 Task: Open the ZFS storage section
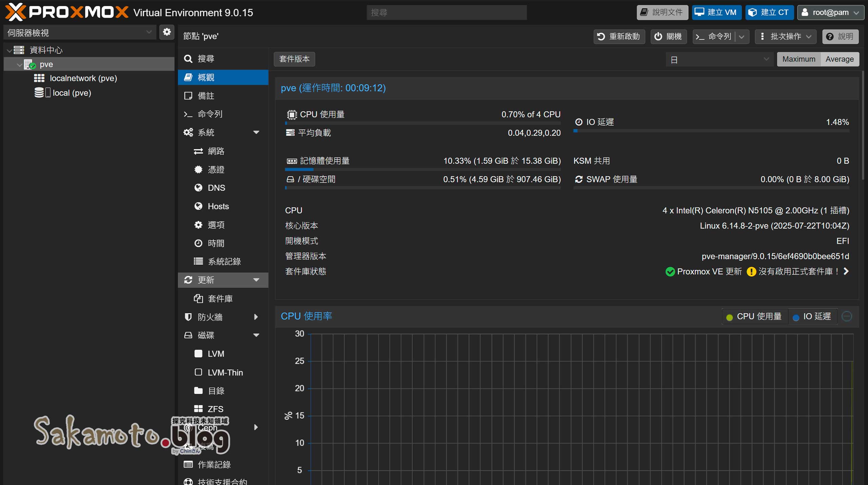215,409
